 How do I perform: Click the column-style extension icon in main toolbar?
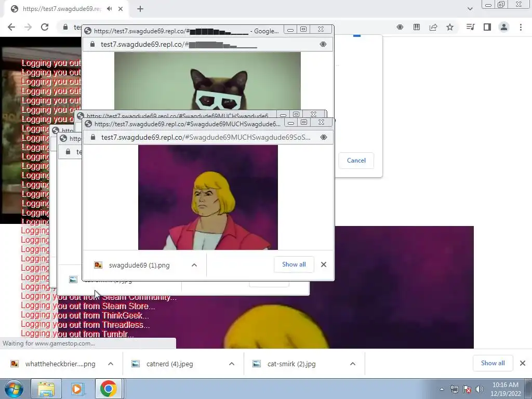click(x=417, y=27)
